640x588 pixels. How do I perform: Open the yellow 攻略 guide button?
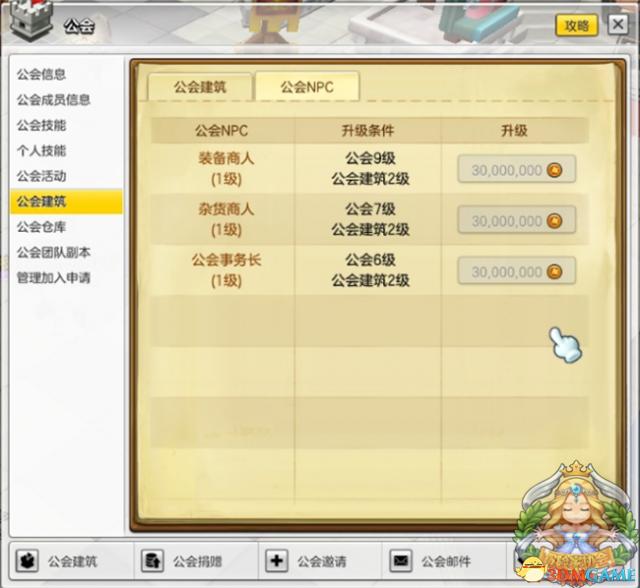(x=577, y=25)
